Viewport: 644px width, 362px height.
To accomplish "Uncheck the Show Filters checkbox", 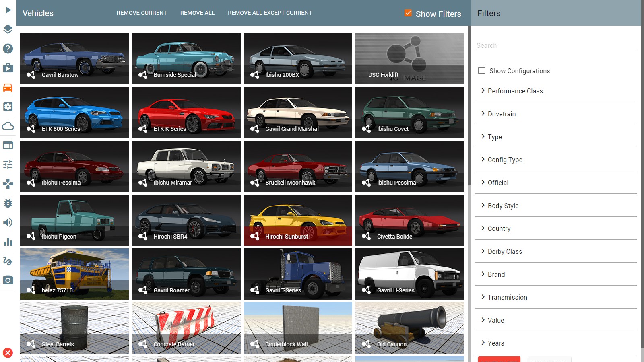I will 408,13.
